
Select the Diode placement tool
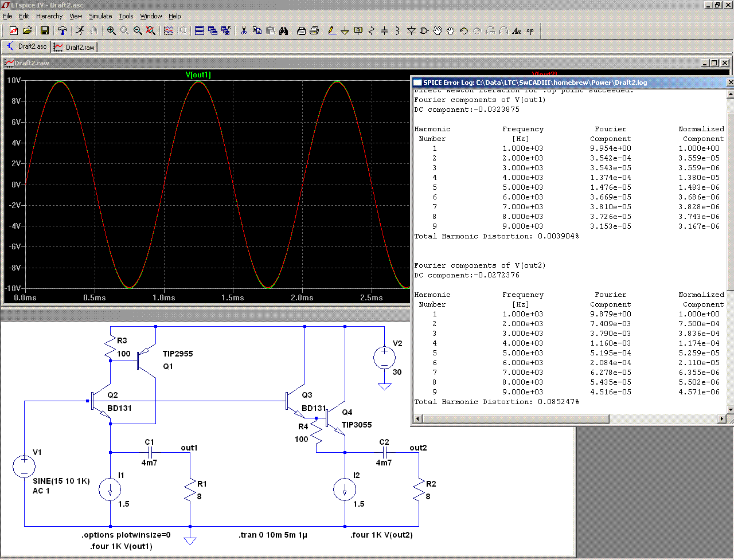click(411, 31)
